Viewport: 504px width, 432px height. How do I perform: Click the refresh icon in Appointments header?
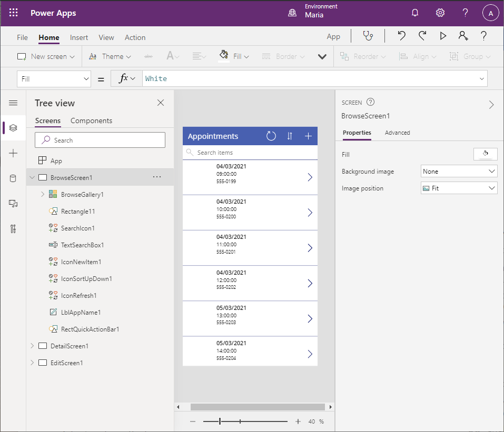pos(271,136)
